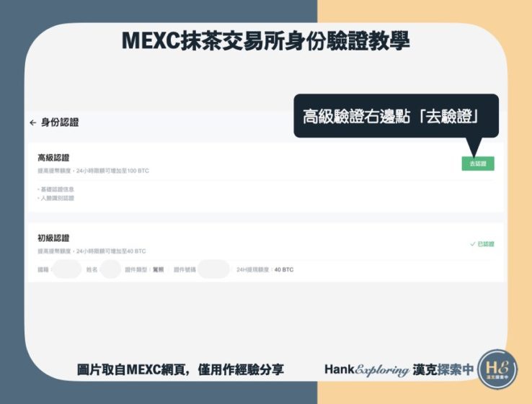Click the 姓名 field label
The height and width of the screenshot is (404, 532).
(x=92, y=270)
